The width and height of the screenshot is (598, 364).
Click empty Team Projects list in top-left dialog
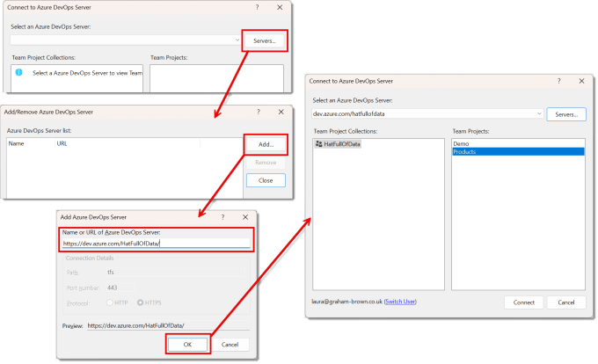(x=216, y=78)
